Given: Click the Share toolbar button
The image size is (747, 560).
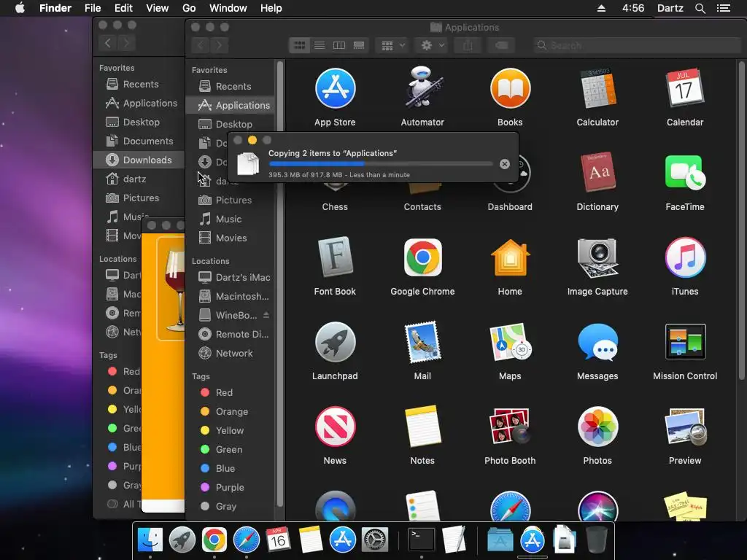Looking at the screenshot, I should (468, 45).
